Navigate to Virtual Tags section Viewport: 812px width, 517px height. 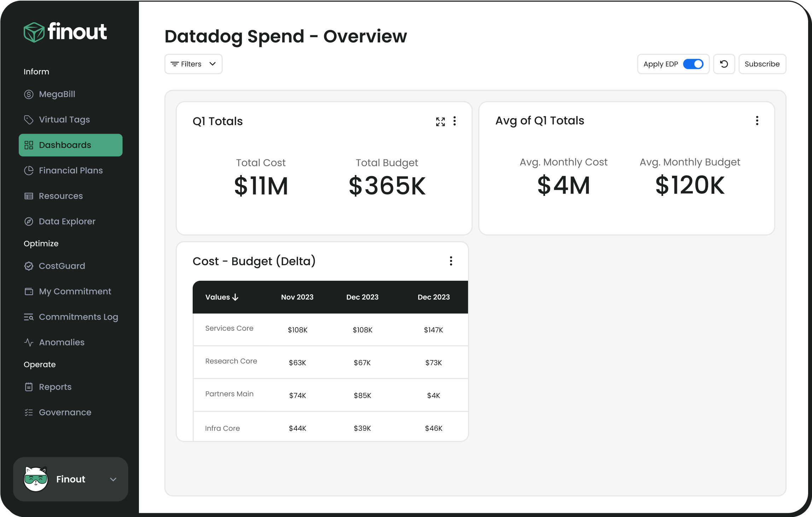pyautogui.click(x=64, y=120)
